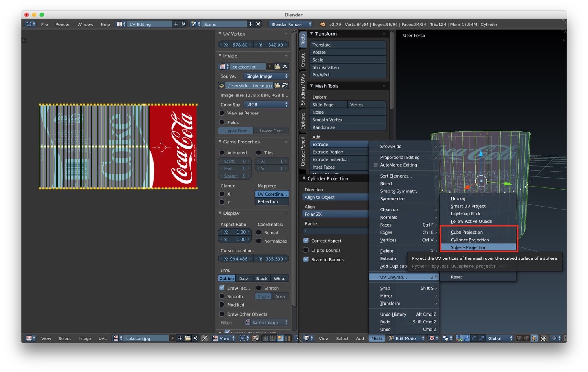Open Global orientation dropdown
Image resolution: width=588 pixels, height=372 pixels.
tap(500, 338)
